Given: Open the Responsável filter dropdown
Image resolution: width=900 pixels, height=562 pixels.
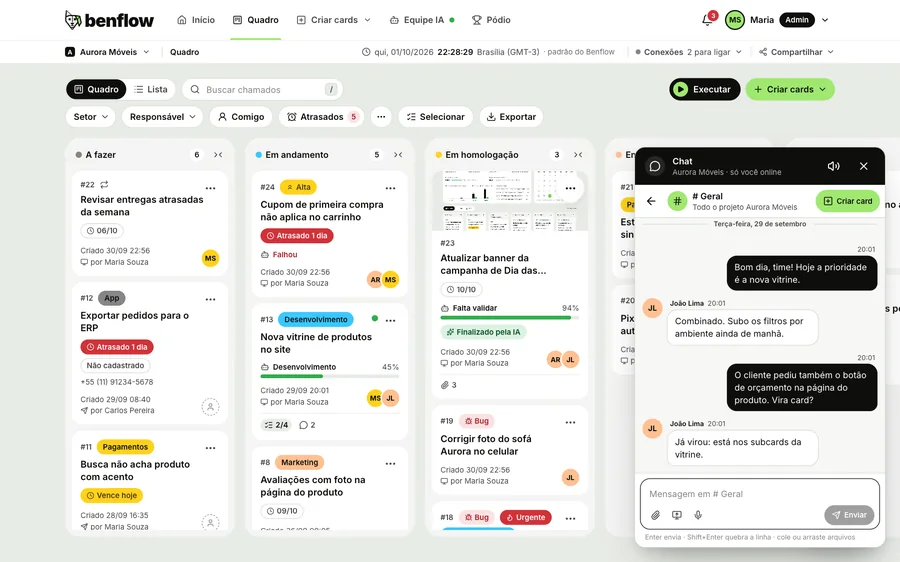Looking at the screenshot, I should coord(162,117).
